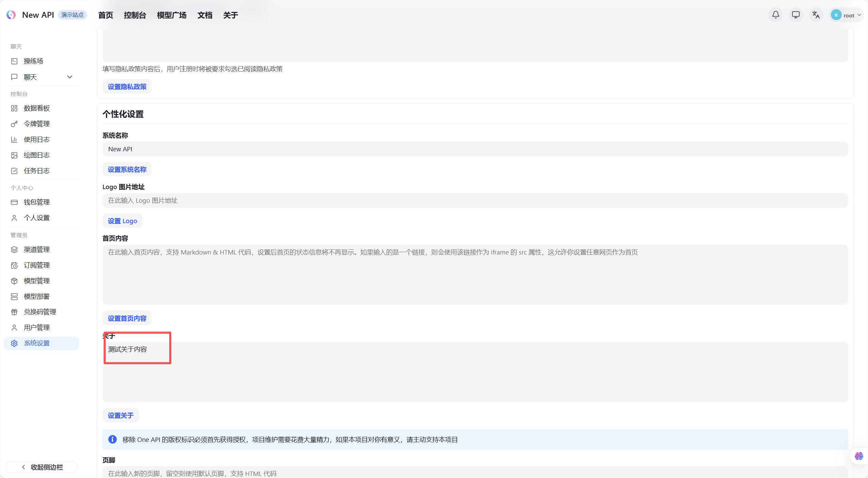Click the notification bell icon

click(775, 15)
